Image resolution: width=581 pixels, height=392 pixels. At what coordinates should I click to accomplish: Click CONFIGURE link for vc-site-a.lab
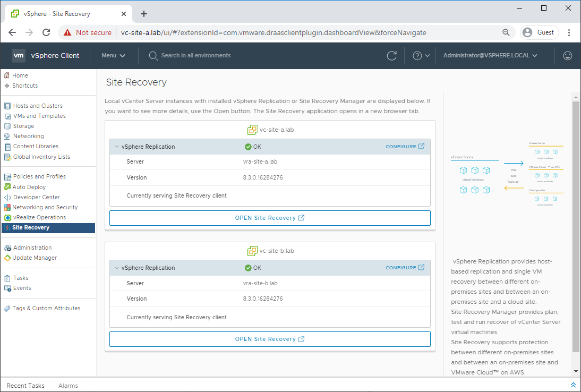coord(405,147)
